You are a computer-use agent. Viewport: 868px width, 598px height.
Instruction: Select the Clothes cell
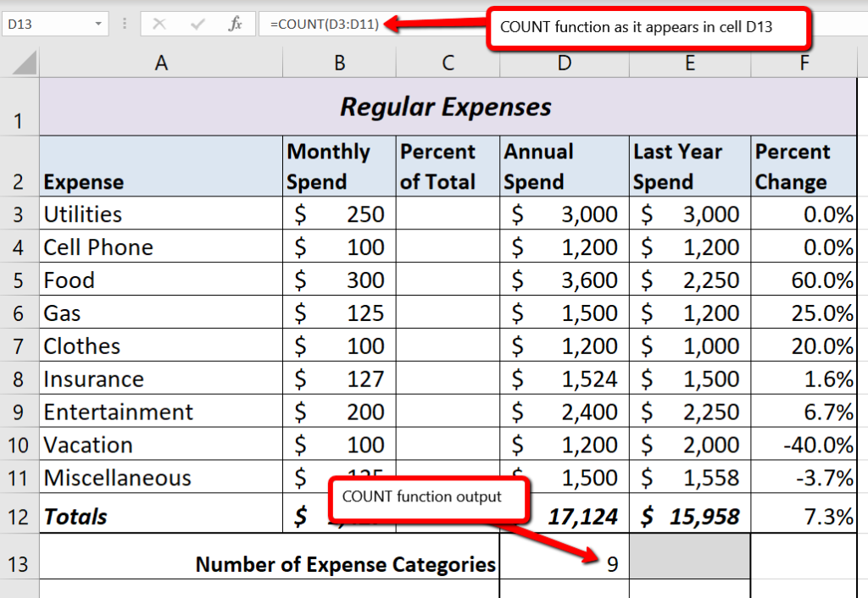click(x=161, y=346)
